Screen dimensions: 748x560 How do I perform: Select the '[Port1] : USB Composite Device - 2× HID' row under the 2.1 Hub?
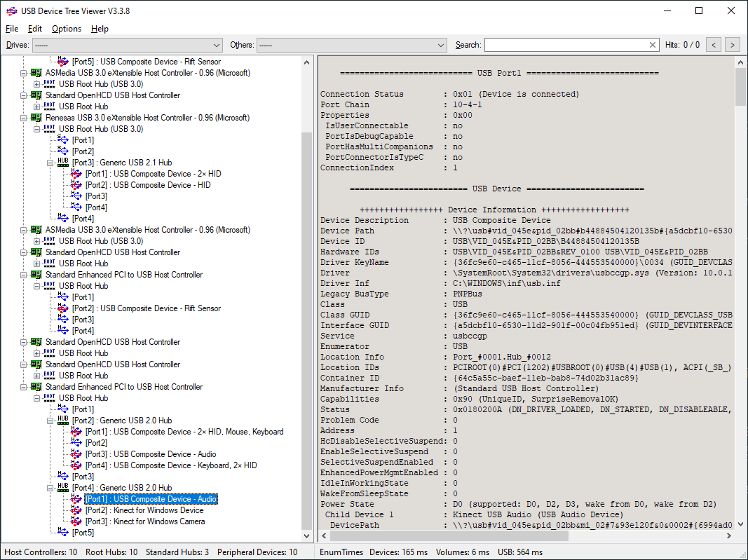[153, 174]
